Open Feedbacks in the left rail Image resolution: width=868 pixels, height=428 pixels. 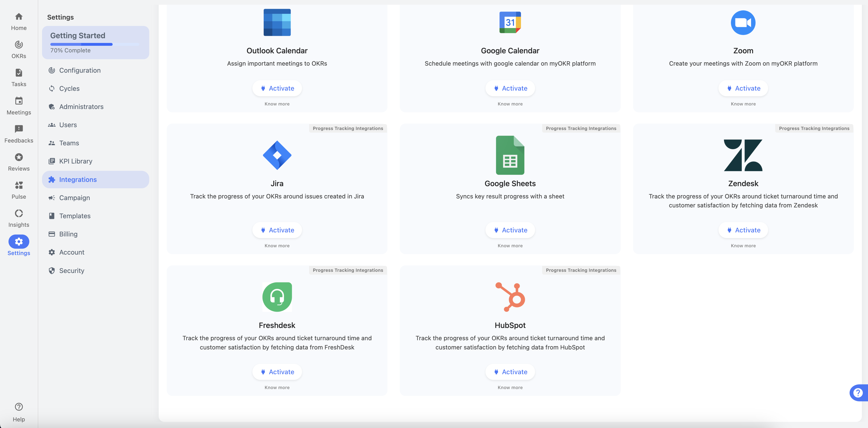[18, 134]
